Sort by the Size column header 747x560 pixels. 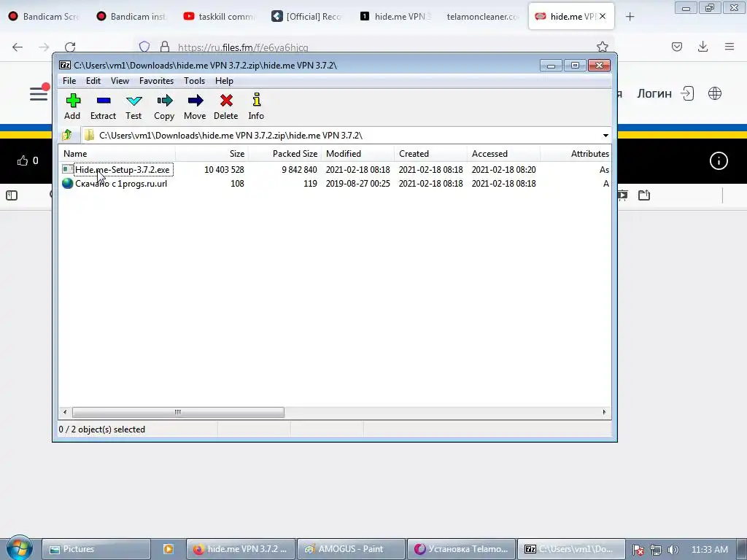[212, 154]
